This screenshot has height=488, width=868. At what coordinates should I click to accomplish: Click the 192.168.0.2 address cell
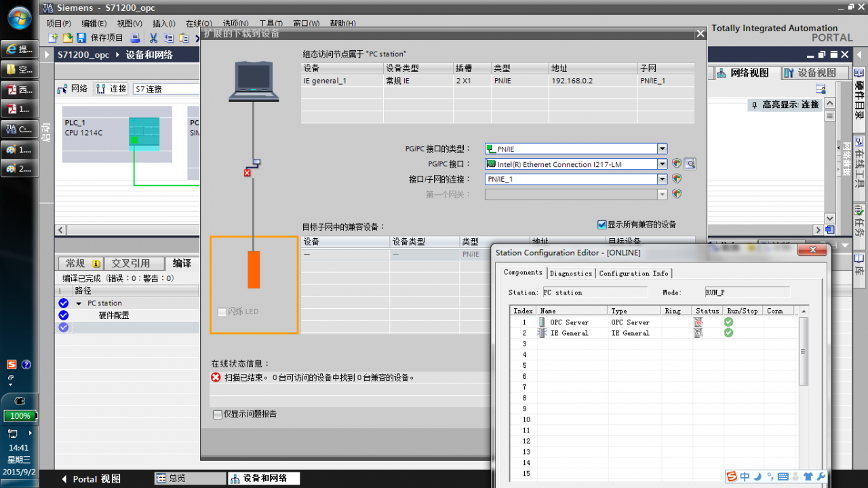593,81
